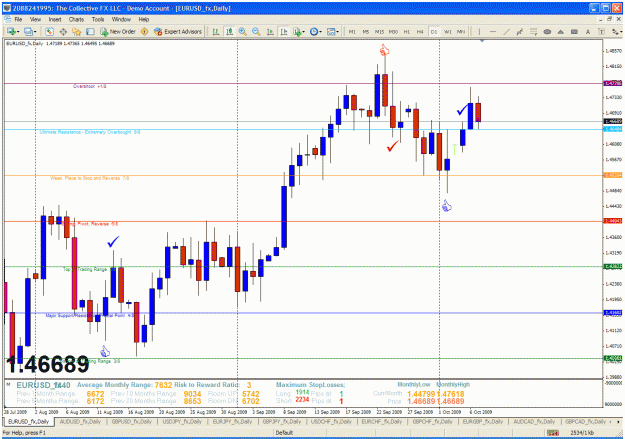Image resolution: width=625 pixels, height=439 pixels.
Task: Expand the New Chart dropdown arrow
Action: pos(18,31)
